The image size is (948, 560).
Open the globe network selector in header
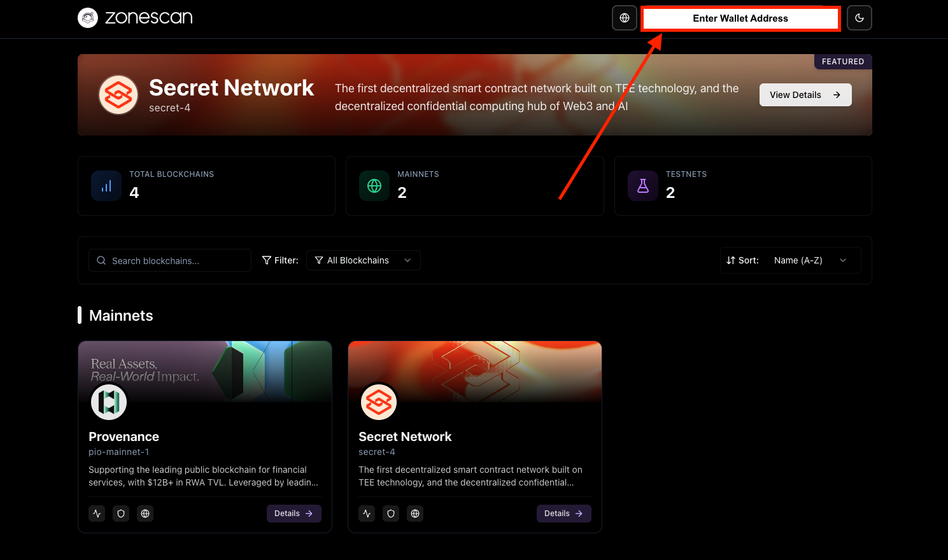click(x=625, y=18)
